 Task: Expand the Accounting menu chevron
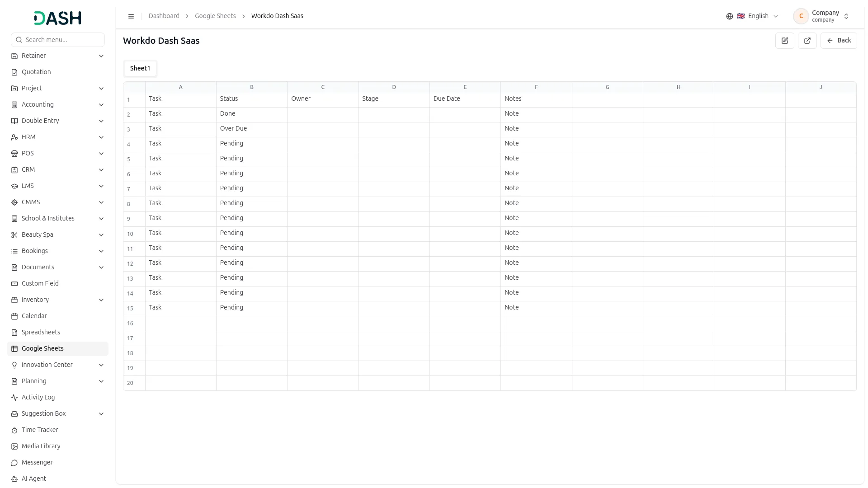click(101, 105)
